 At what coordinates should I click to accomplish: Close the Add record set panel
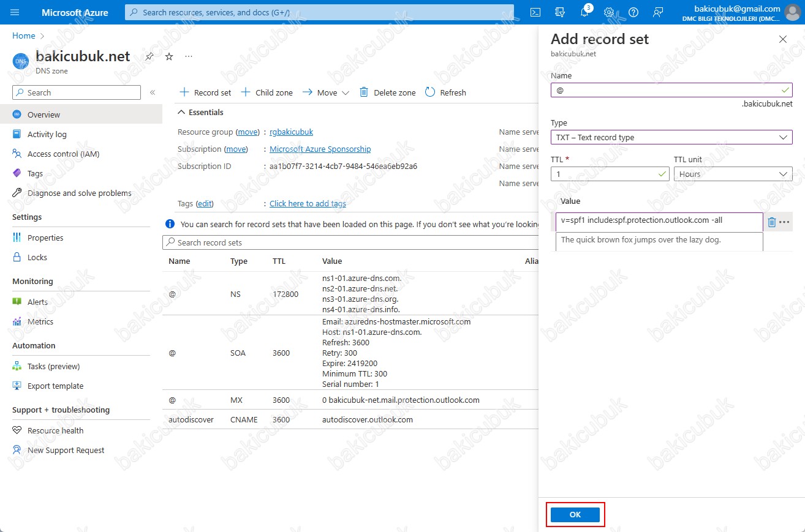[x=782, y=39]
